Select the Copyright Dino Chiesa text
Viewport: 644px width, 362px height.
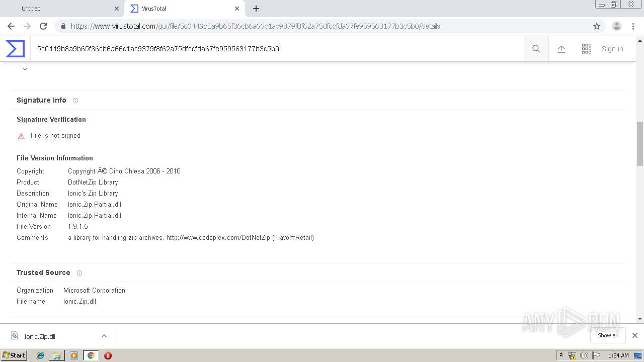(x=124, y=171)
